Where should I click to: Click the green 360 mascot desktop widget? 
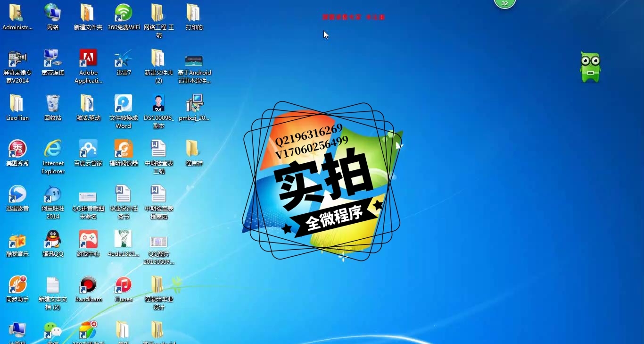[590, 67]
